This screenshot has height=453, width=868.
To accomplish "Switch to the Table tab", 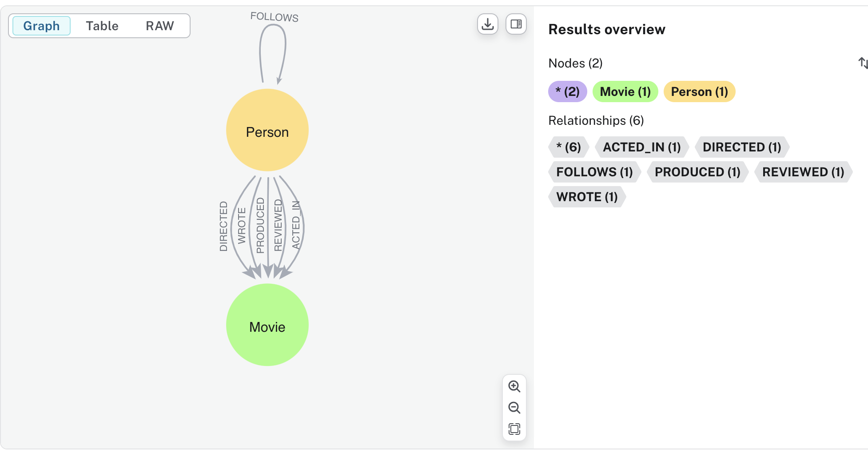I will [102, 25].
